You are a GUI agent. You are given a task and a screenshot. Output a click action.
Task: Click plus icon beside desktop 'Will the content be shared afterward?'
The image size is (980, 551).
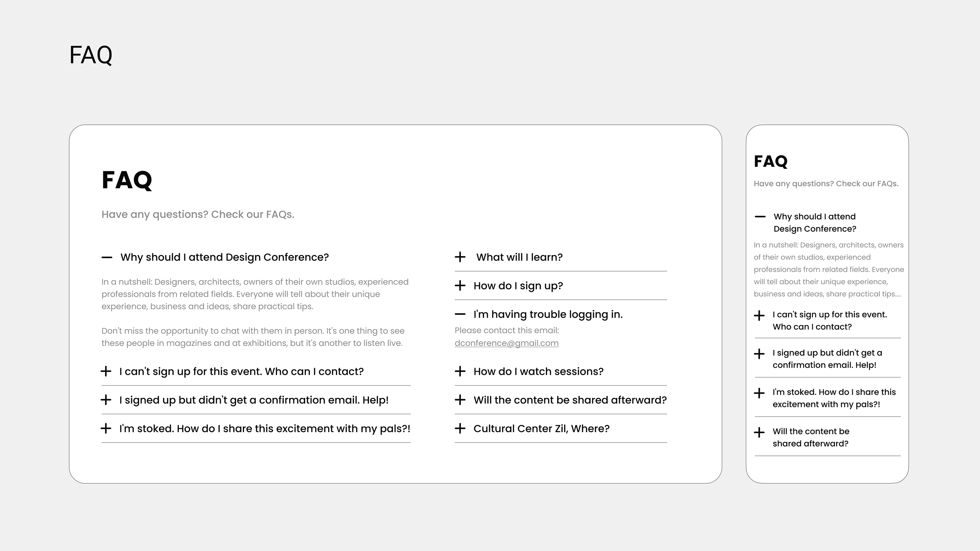click(460, 400)
